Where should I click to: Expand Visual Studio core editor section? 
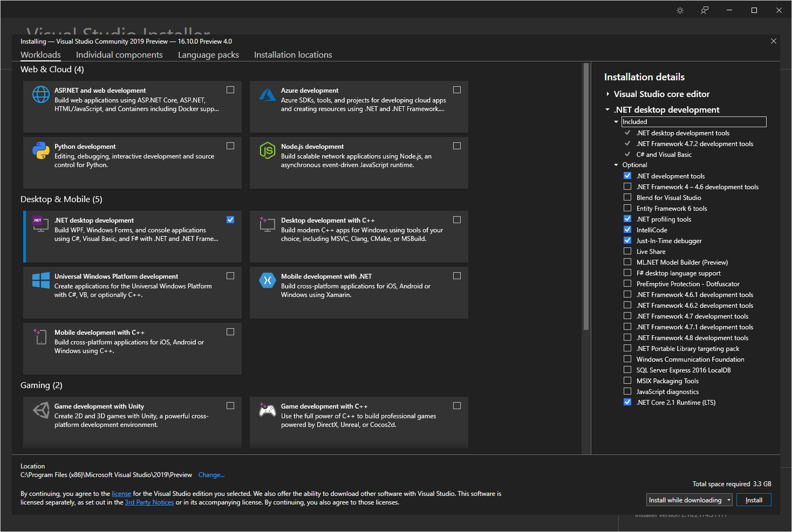click(x=608, y=94)
